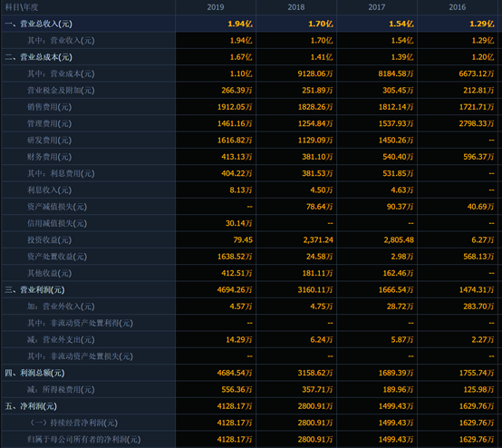The width and height of the screenshot is (502, 448).
Task: Click the 利润总额 section row
Action: click(x=250, y=373)
